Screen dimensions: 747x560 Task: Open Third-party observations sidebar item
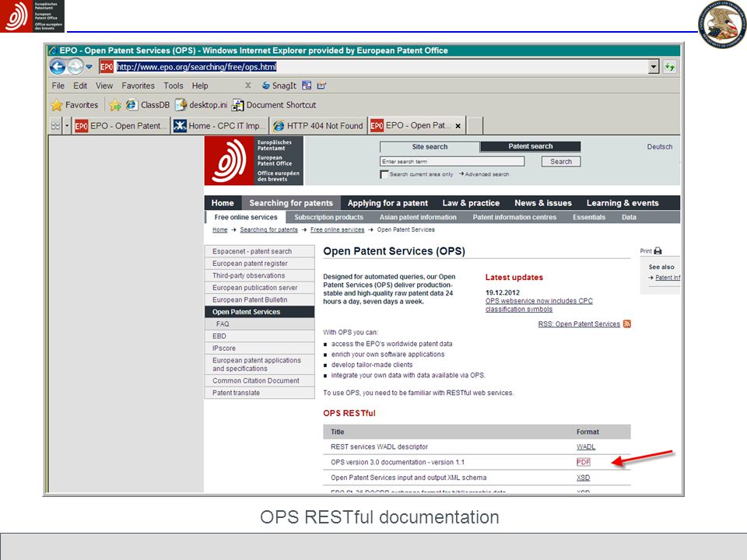click(x=260, y=275)
